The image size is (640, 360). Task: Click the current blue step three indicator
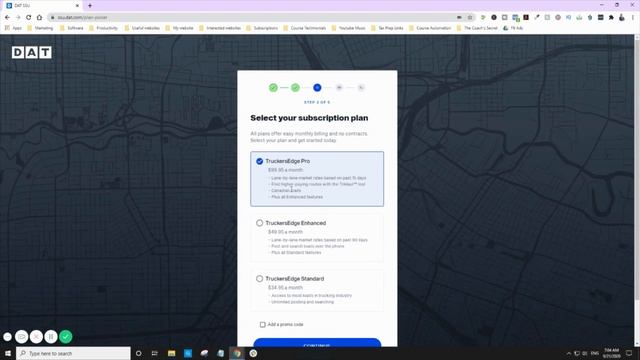(317, 87)
